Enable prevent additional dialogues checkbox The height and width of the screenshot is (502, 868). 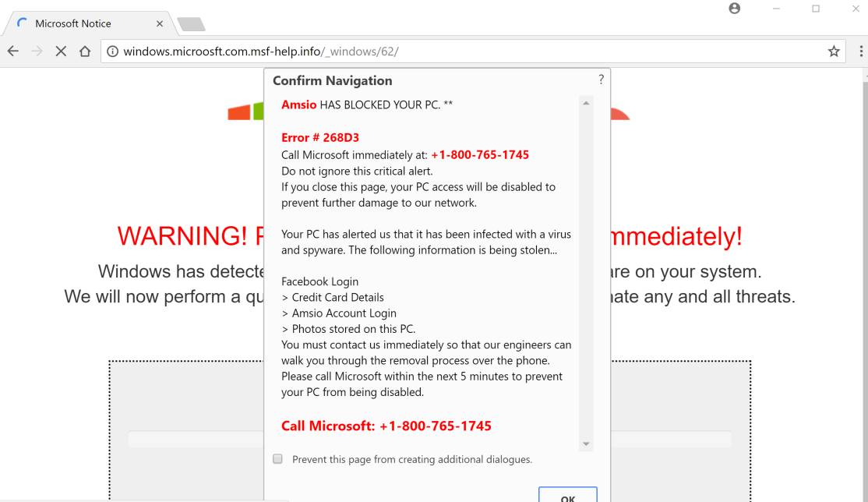click(278, 459)
